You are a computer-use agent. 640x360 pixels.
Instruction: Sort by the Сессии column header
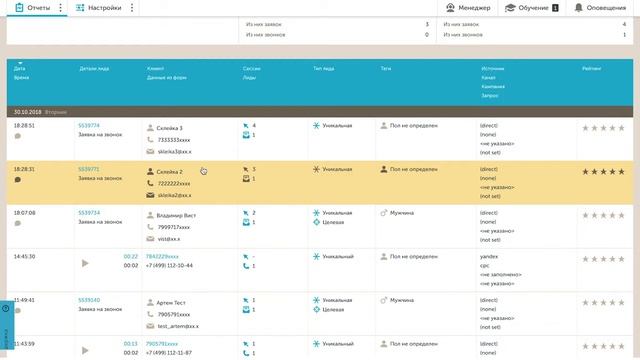251,69
